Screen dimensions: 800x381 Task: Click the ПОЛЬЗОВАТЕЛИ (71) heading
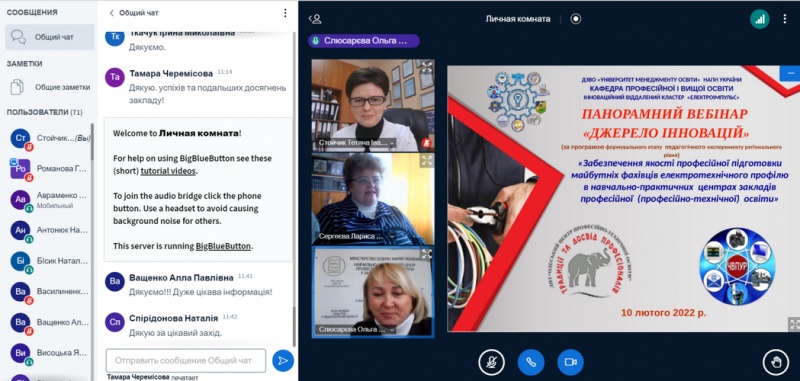44,112
